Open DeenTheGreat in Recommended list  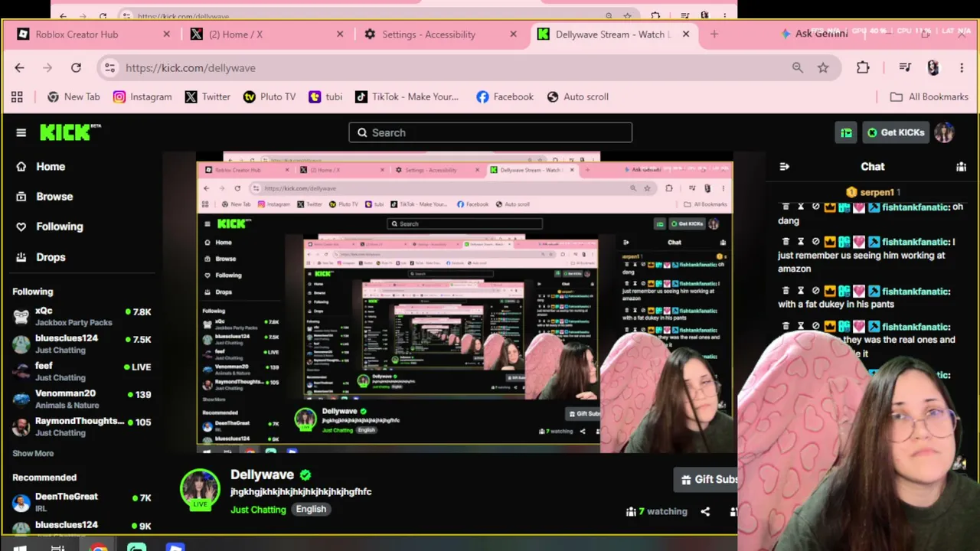(x=81, y=502)
